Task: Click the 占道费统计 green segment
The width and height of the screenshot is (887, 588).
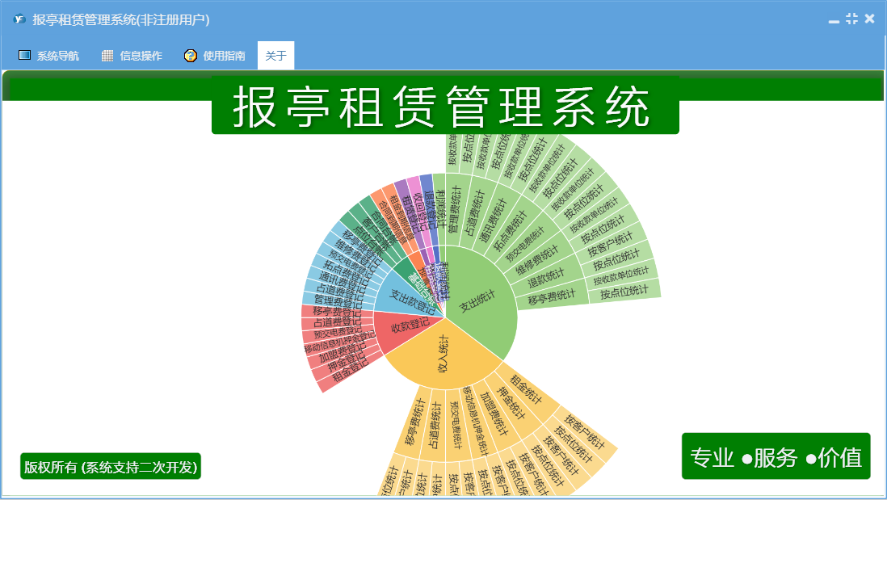Action: click(474, 212)
